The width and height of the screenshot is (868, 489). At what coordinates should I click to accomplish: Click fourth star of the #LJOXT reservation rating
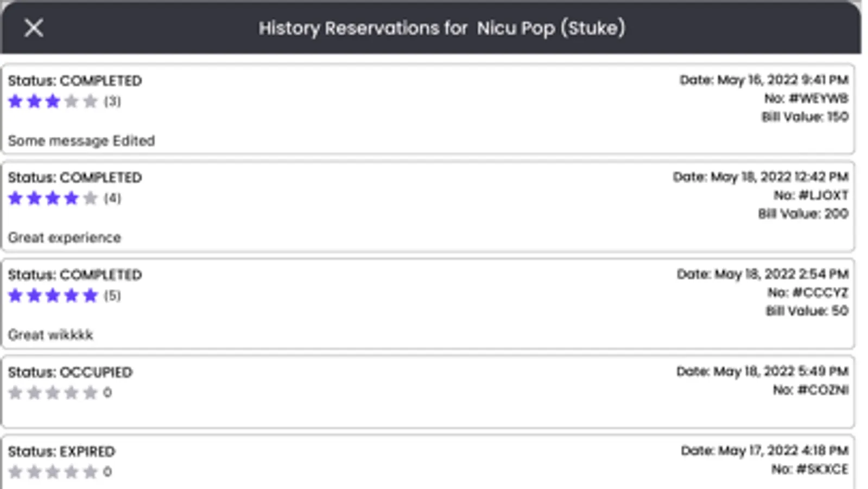click(x=72, y=198)
